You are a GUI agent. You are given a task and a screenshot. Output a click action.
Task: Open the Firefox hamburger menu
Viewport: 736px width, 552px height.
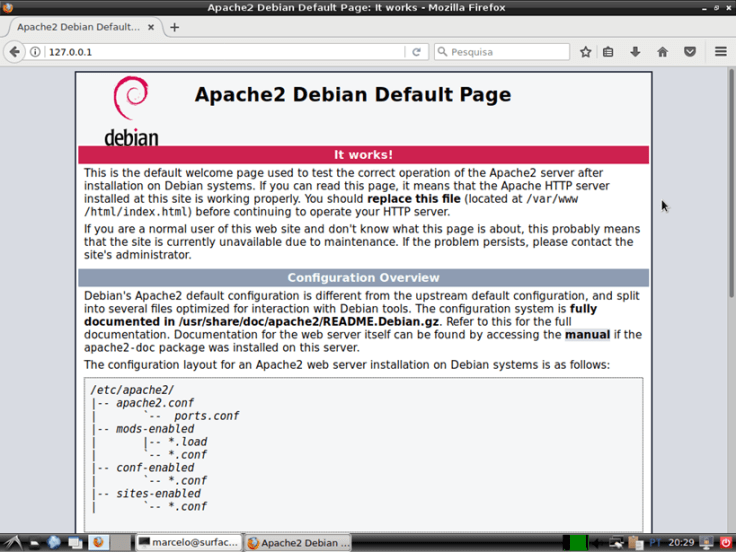click(720, 52)
